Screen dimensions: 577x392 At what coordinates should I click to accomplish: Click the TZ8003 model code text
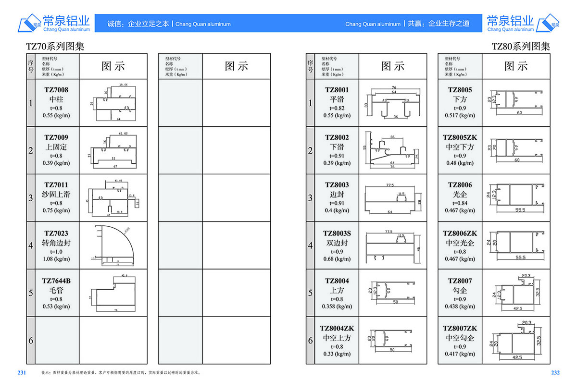[337, 185]
